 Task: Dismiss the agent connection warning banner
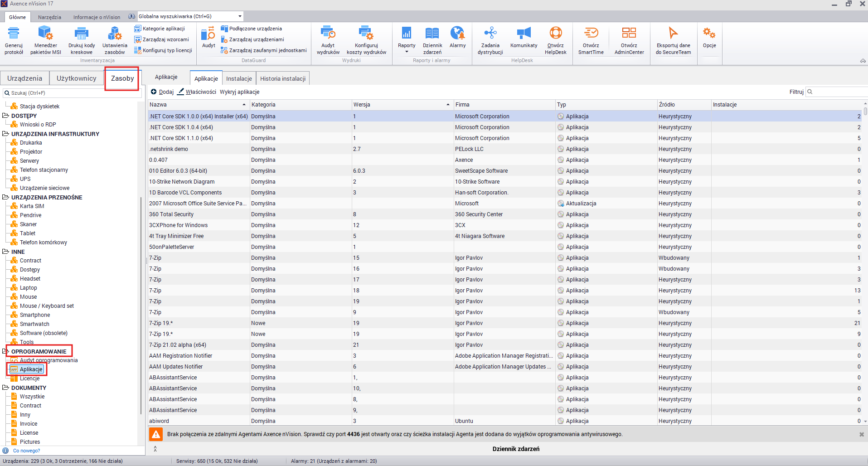(x=861, y=434)
